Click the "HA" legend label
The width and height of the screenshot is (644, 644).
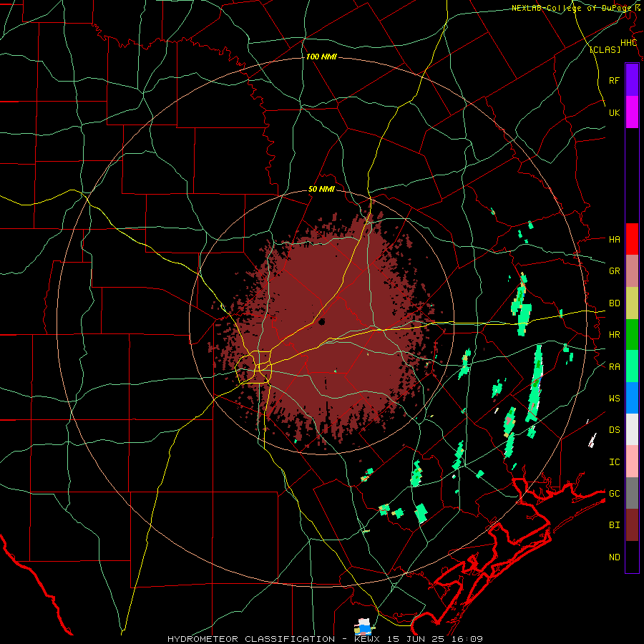[614, 240]
